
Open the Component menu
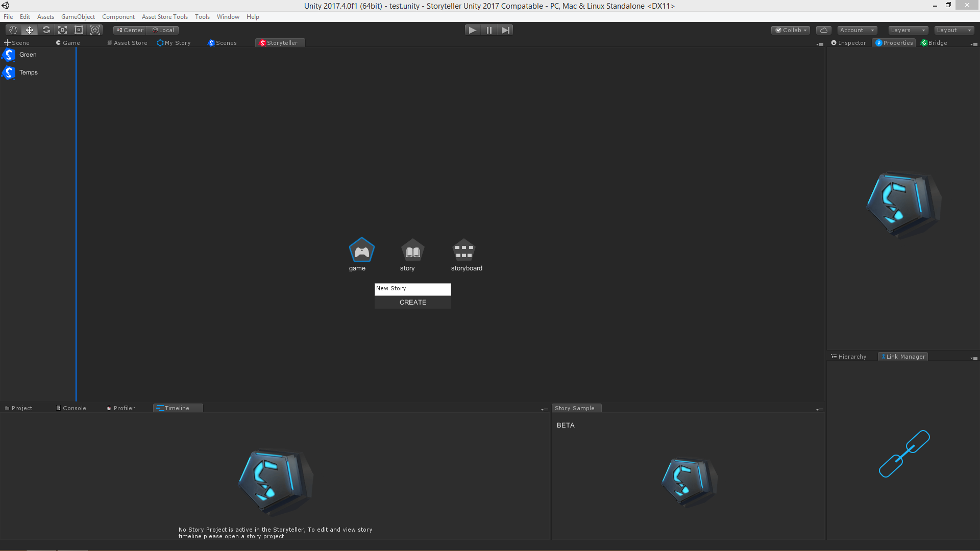click(x=118, y=17)
